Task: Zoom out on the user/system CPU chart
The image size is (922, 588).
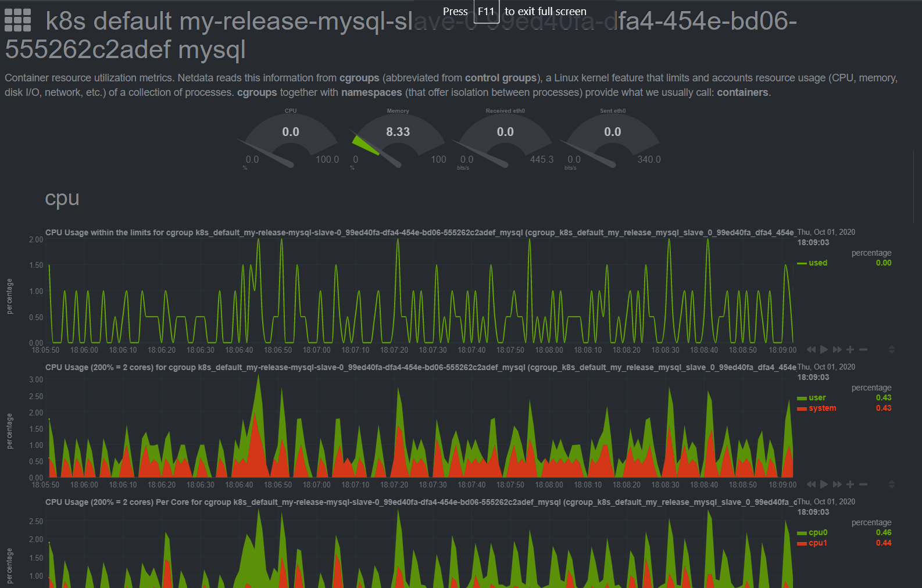Action: 863,485
